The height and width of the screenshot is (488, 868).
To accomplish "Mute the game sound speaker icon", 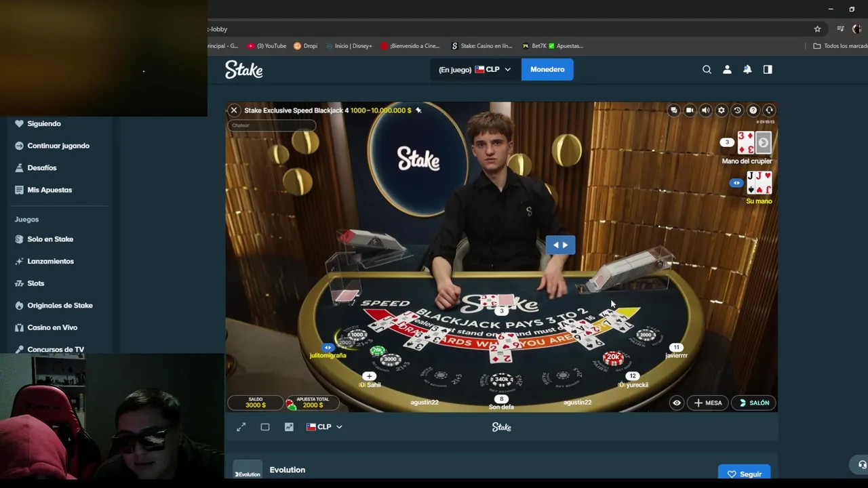I will tap(705, 110).
